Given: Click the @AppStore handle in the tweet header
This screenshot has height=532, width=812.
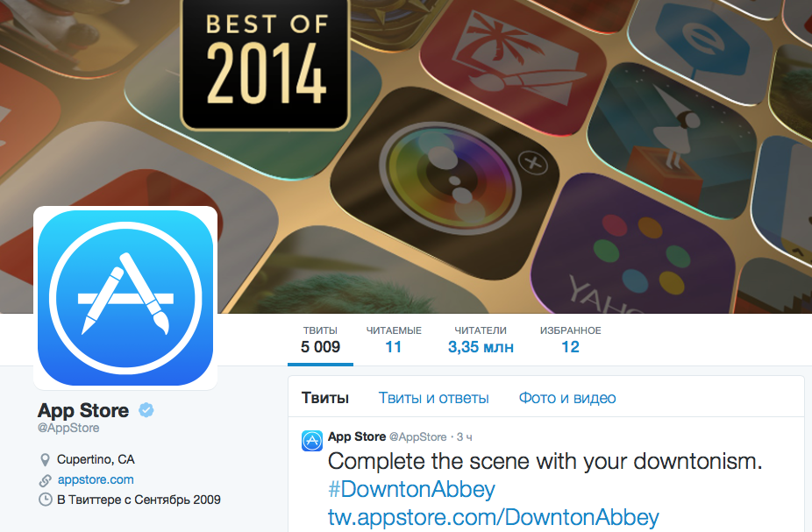Looking at the screenshot, I should point(418,436).
